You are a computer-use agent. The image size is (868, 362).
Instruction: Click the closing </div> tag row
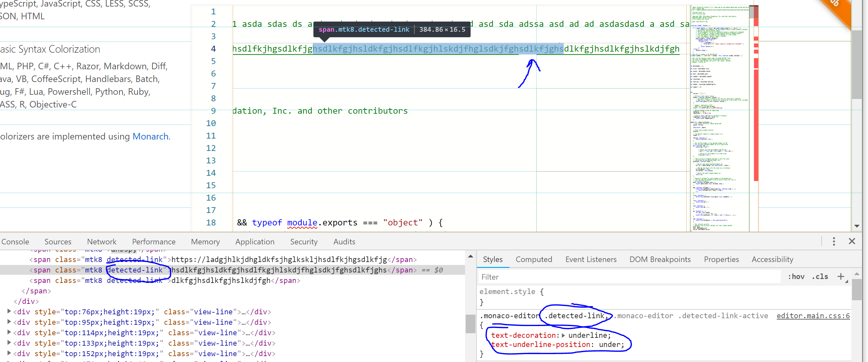(x=26, y=301)
